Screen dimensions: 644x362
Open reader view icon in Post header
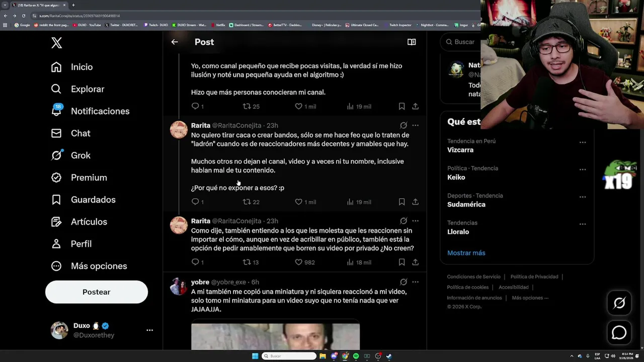412,42
